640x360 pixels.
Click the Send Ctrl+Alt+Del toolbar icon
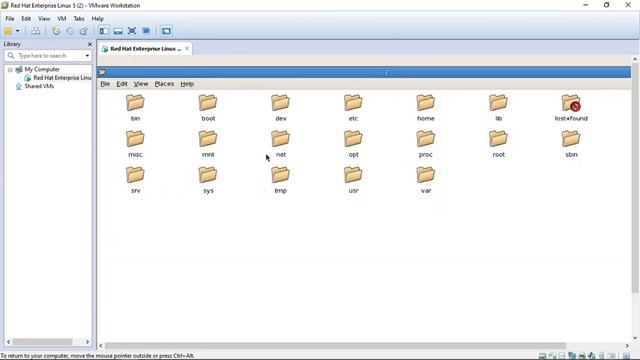coord(36,31)
